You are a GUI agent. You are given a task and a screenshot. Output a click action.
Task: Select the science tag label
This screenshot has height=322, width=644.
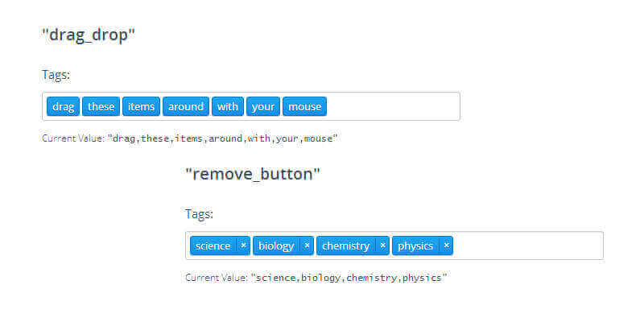click(213, 246)
